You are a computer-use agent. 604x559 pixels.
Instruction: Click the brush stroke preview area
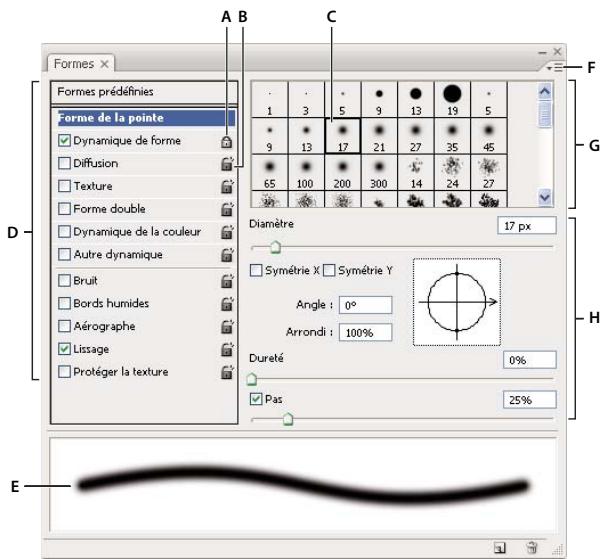tap(303, 485)
